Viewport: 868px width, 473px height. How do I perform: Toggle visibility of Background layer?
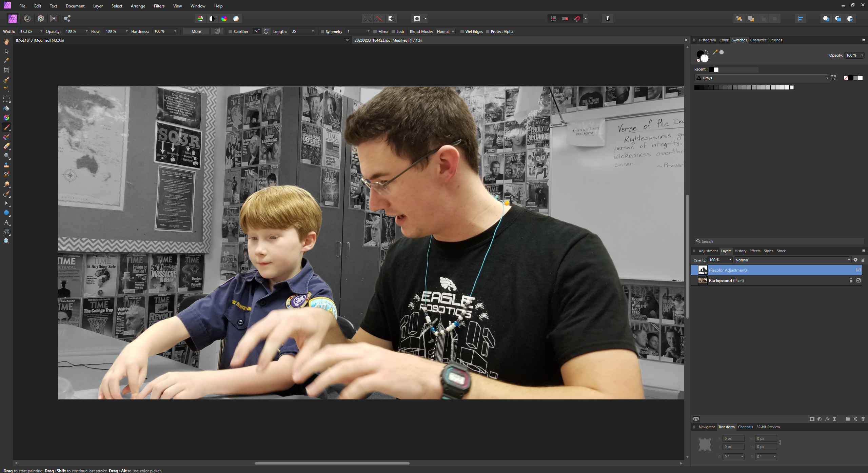tap(859, 280)
